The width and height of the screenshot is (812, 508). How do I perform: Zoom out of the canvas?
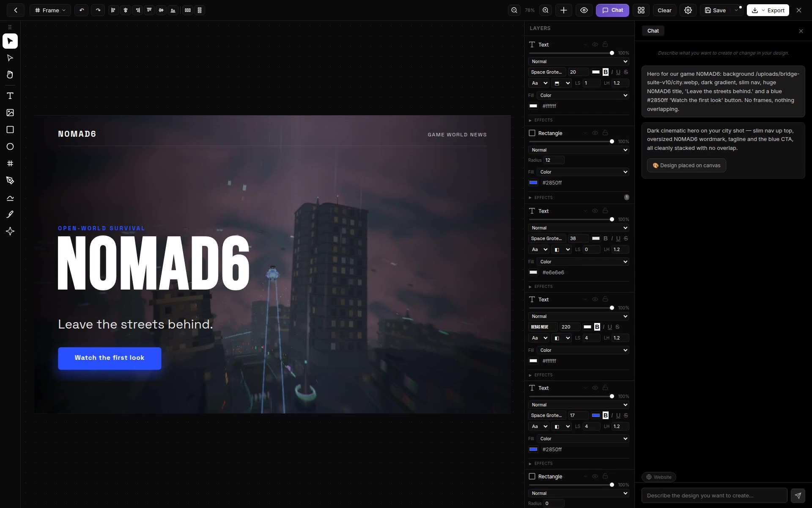[x=514, y=10]
